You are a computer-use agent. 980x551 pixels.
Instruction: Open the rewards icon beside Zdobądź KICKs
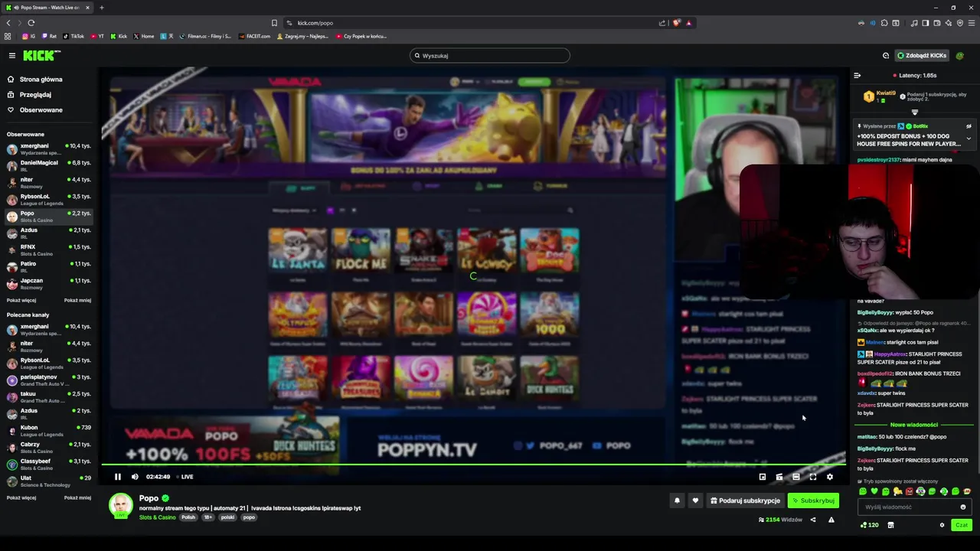[886, 55]
